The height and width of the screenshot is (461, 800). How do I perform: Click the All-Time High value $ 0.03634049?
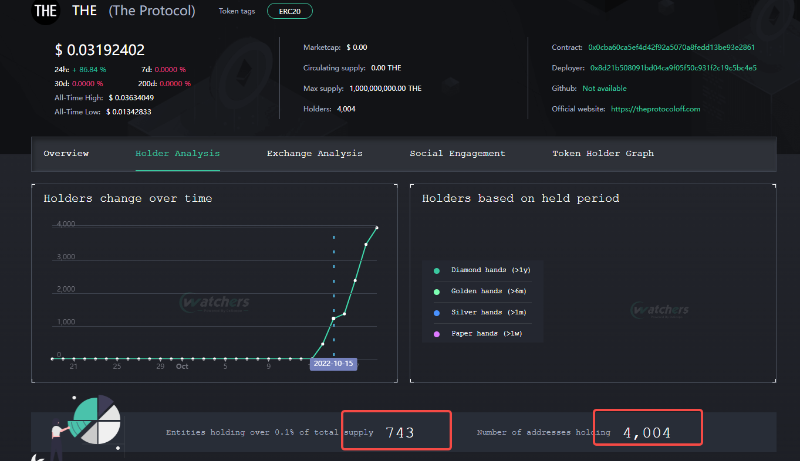coord(131,97)
